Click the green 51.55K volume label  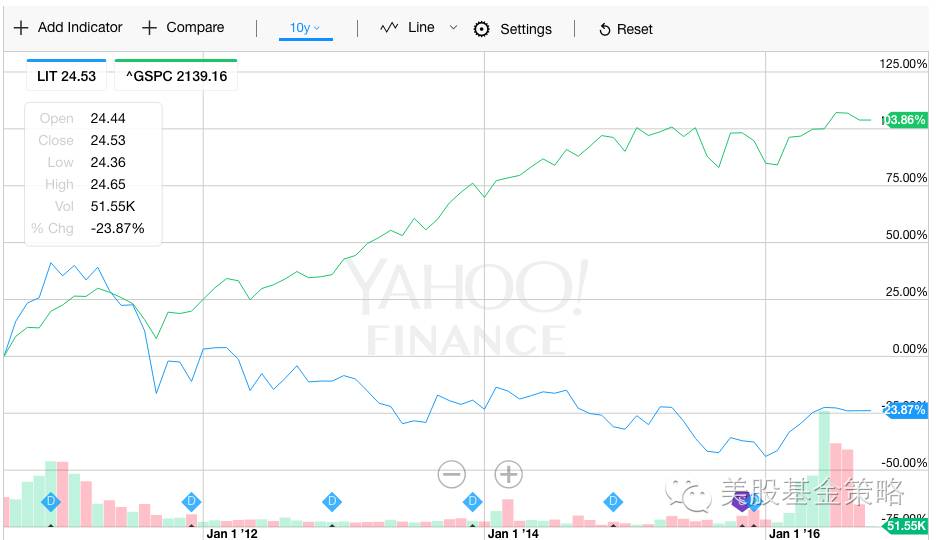click(907, 525)
